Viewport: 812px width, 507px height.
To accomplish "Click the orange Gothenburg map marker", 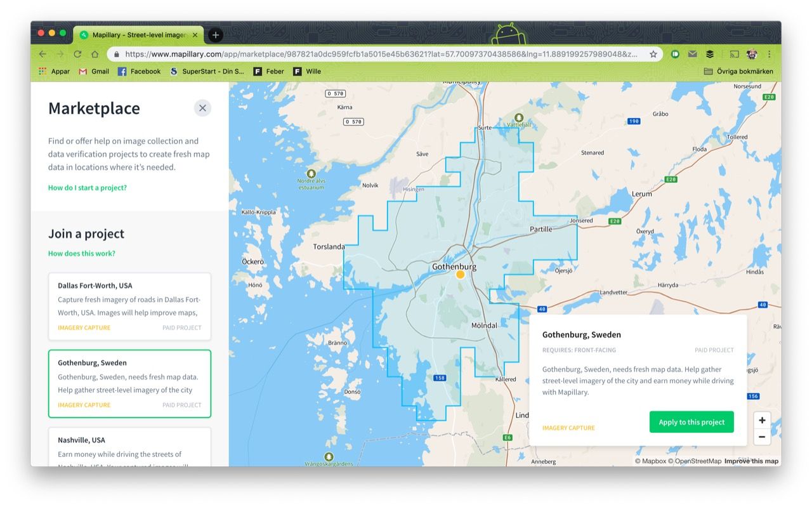I will click(461, 275).
